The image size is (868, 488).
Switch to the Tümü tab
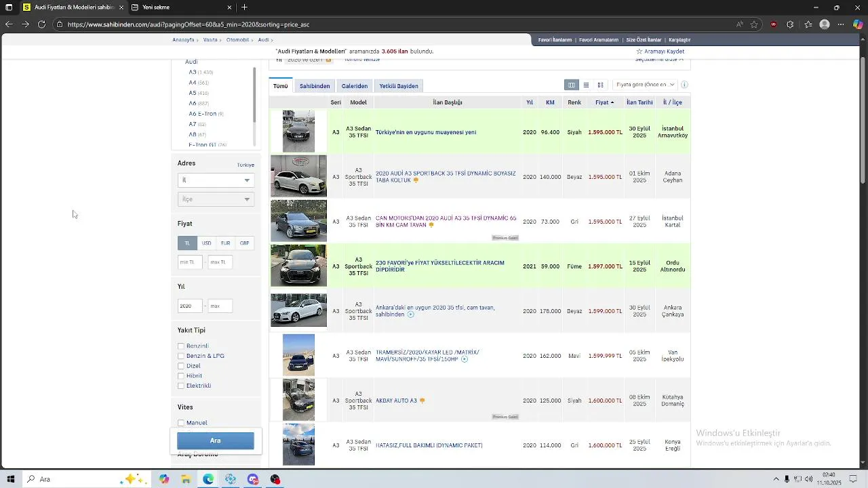(281, 86)
